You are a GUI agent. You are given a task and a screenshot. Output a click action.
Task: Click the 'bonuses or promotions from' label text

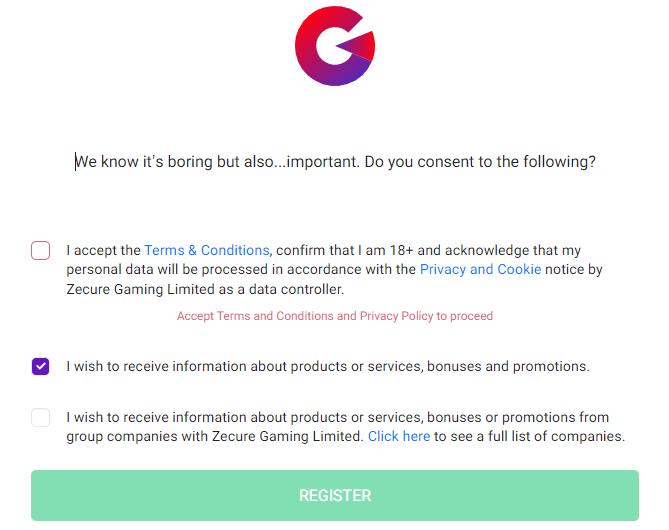[518, 417]
